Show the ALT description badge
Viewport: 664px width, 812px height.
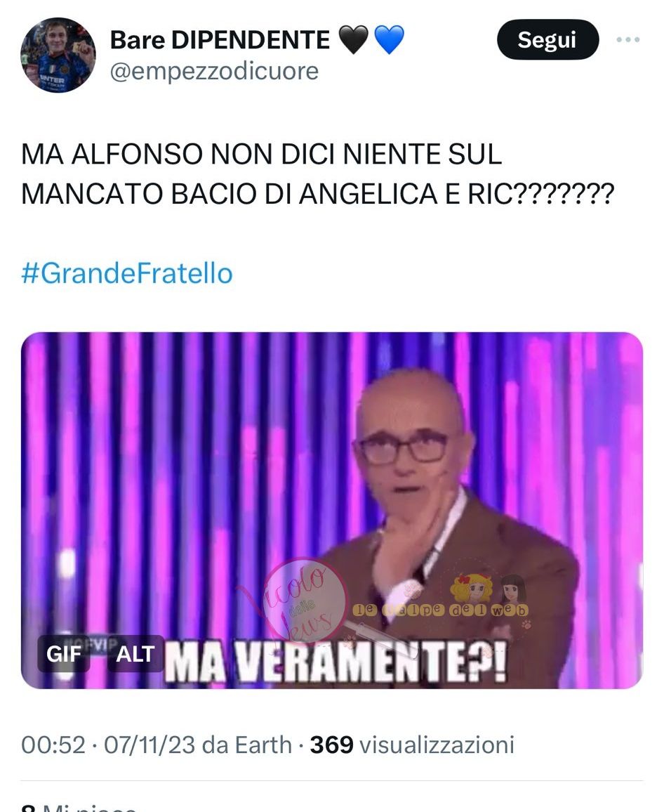pyautogui.click(x=135, y=653)
